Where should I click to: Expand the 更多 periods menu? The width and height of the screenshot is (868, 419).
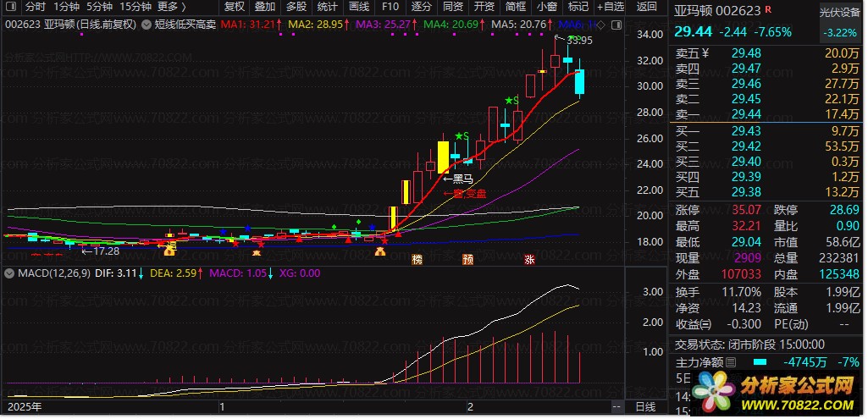pyautogui.click(x=172, y=7)
